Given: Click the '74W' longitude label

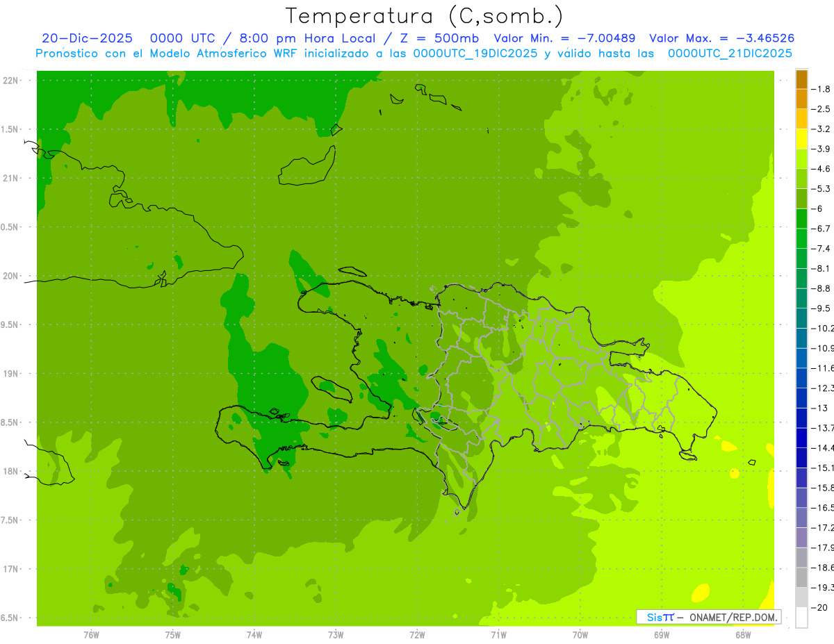Looking at the screenshot, I should point(254,635).
